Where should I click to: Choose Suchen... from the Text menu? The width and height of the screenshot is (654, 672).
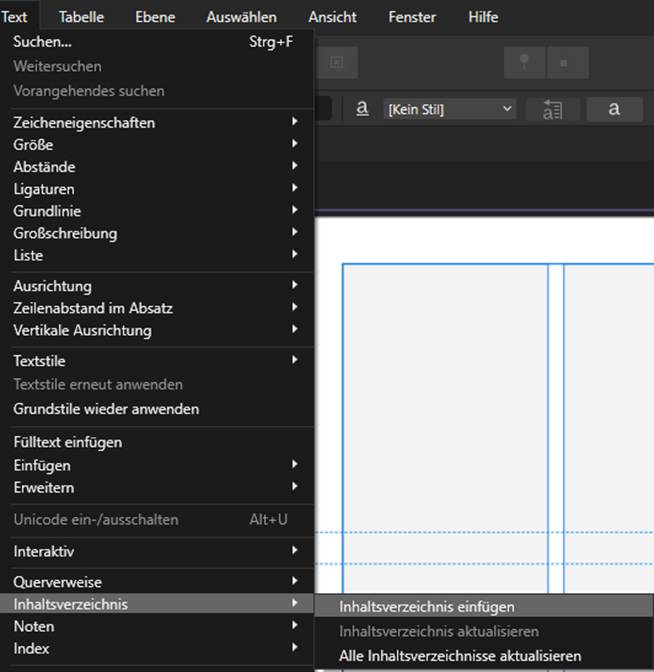click(x=157, y=42)
